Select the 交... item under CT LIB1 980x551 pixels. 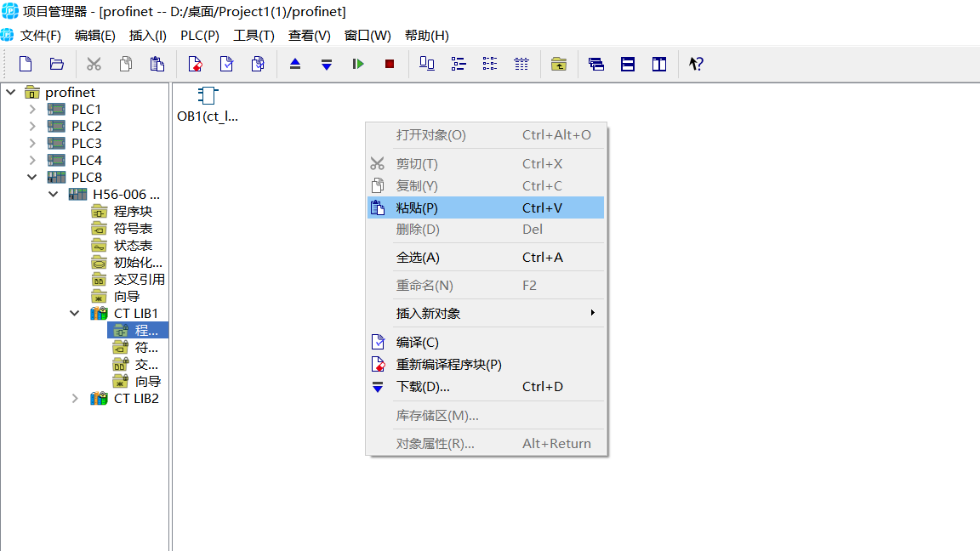[146, 364]
